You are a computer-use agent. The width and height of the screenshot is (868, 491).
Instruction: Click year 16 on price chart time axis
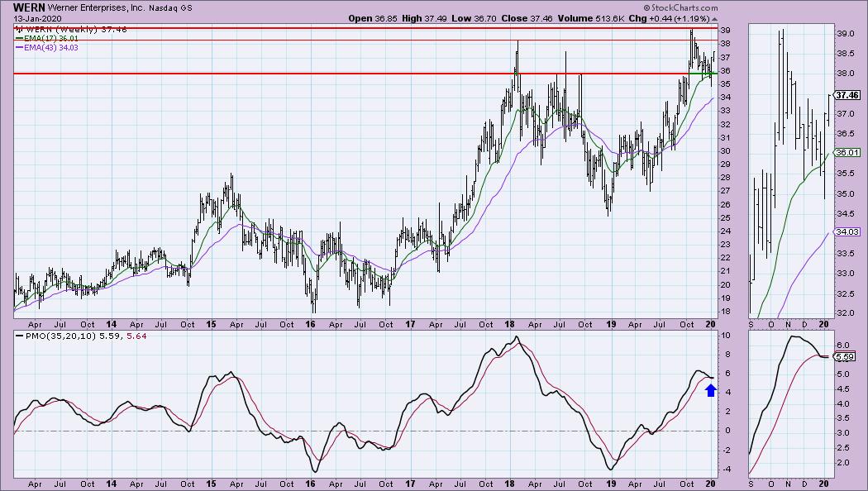pyautogui.click(x=311, y=324)
